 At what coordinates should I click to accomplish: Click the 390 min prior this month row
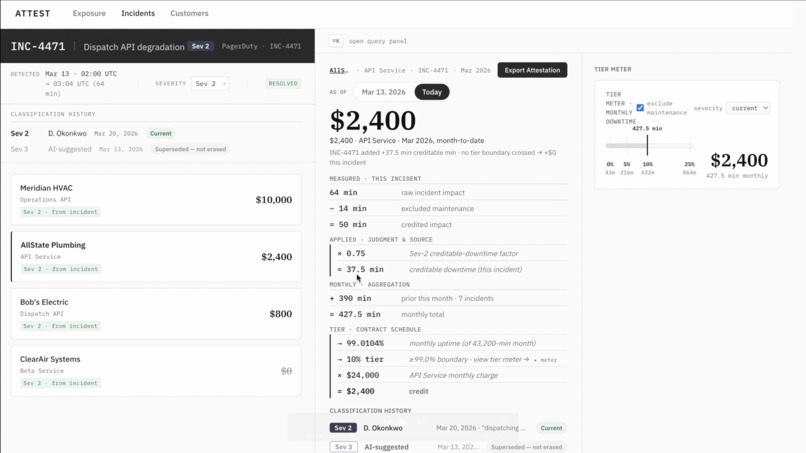[448, 298]
